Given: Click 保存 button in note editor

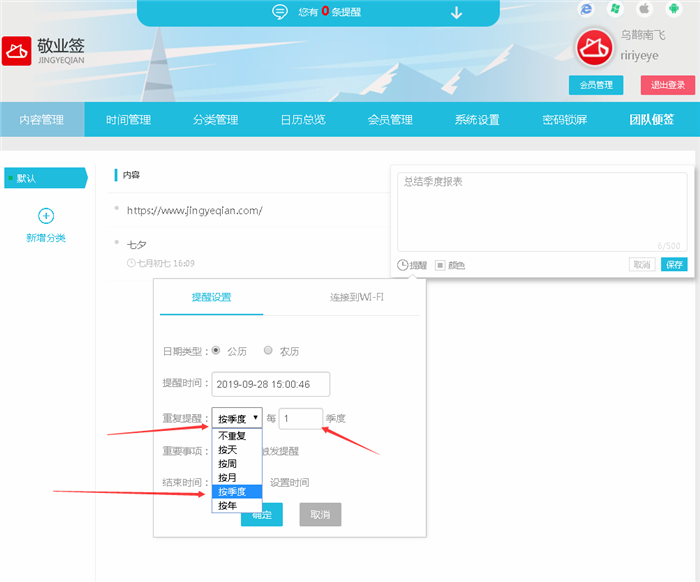Looking at the screenshot, I should point(674,265).
